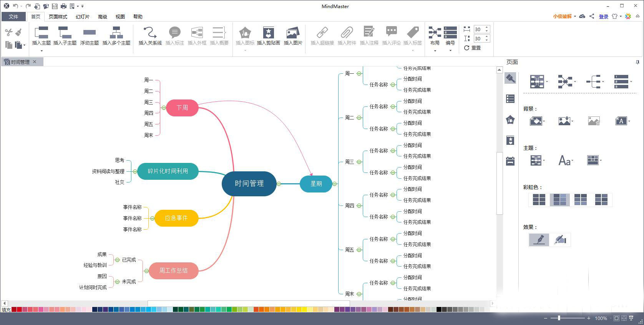The image size is (644, 325).
Task: Click the 小俊破解 account name
Action: (x=563, y=16)
